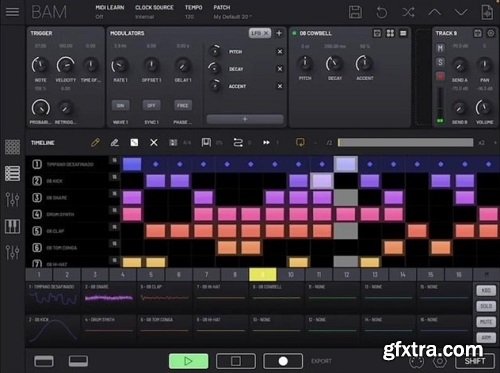Open the Patch name selector

click(x=232, y=12)
